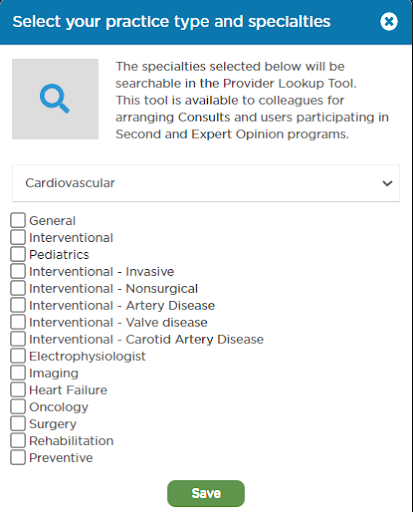Screen dimensions: 413x512
Task: Tick the Oncology checkbox
Action: pyautogui.click(x=18, y=407)
